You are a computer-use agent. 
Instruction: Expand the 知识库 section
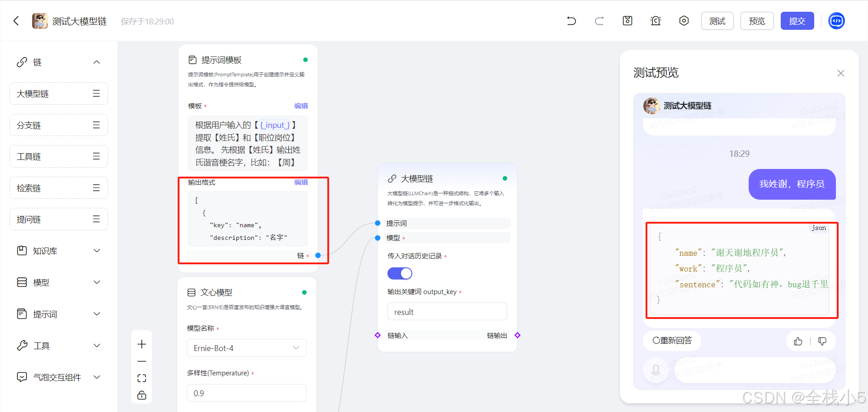point(97,251)
